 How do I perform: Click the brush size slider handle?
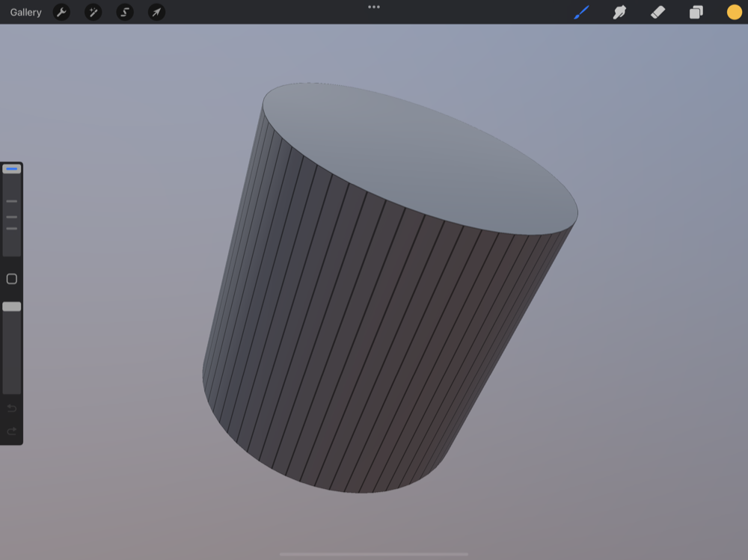tap(12, 169)
